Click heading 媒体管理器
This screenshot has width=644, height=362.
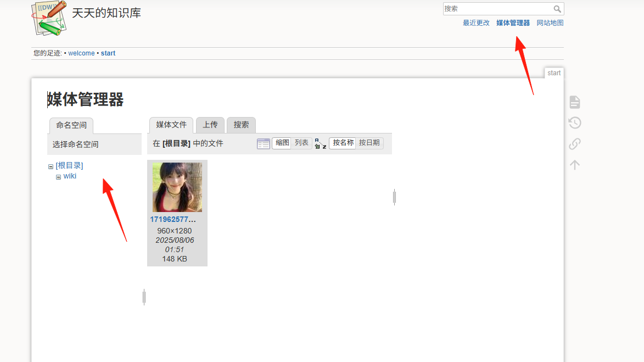click(x=86, y=100)
